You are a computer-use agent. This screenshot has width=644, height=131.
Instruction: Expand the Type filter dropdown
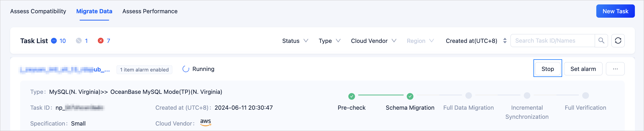(329, 41)
